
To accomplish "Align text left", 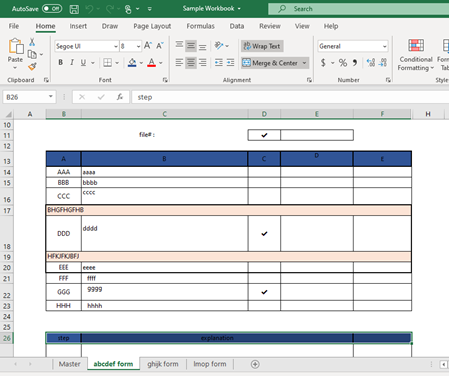I will point(179,62).
